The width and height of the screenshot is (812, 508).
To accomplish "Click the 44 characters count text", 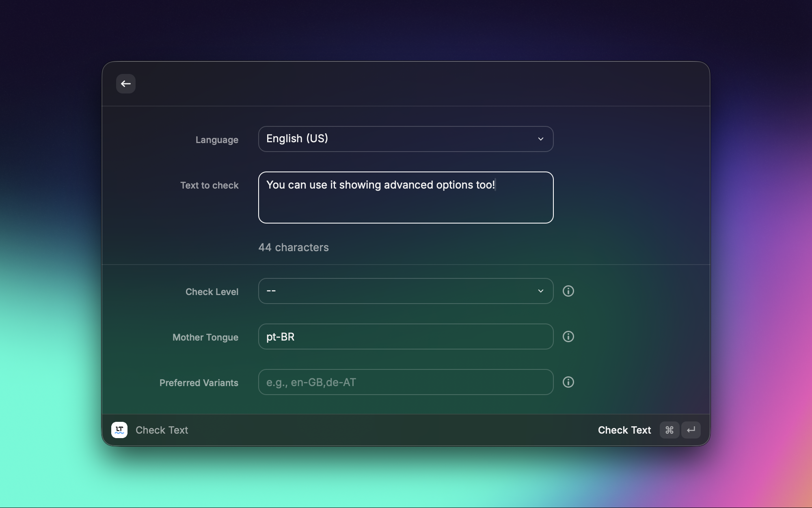I will pyautogui.click(x=294, y=247).
